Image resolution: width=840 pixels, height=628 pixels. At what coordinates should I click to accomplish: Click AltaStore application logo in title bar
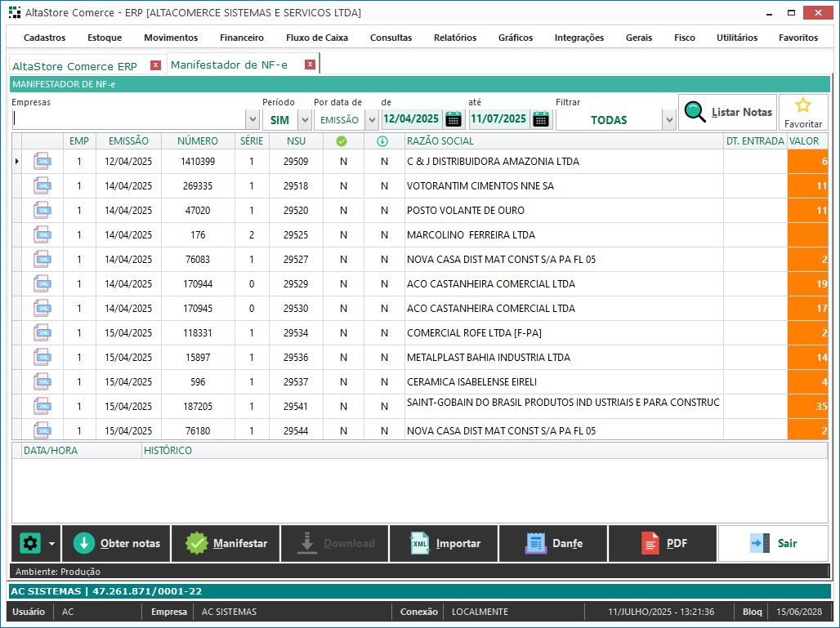point(15,12)
